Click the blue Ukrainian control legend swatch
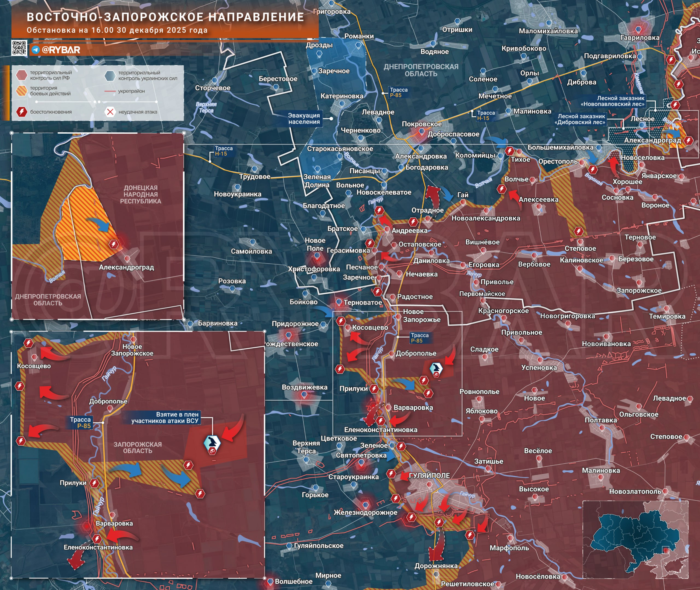The height and width of the screenshot is (590, 700). click(110, 76)
